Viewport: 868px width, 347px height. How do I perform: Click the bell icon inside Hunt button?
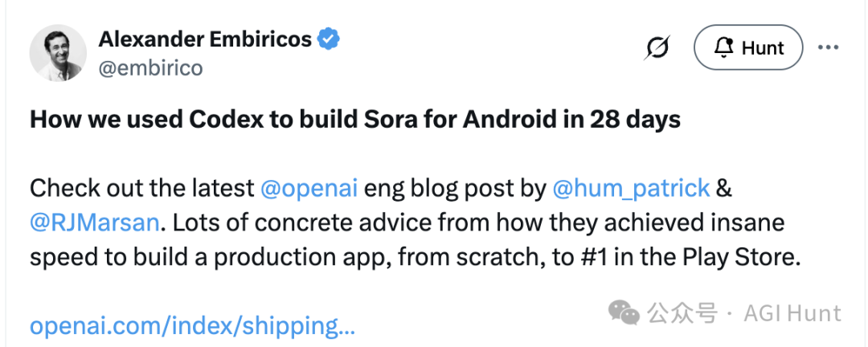coord(723,48)
